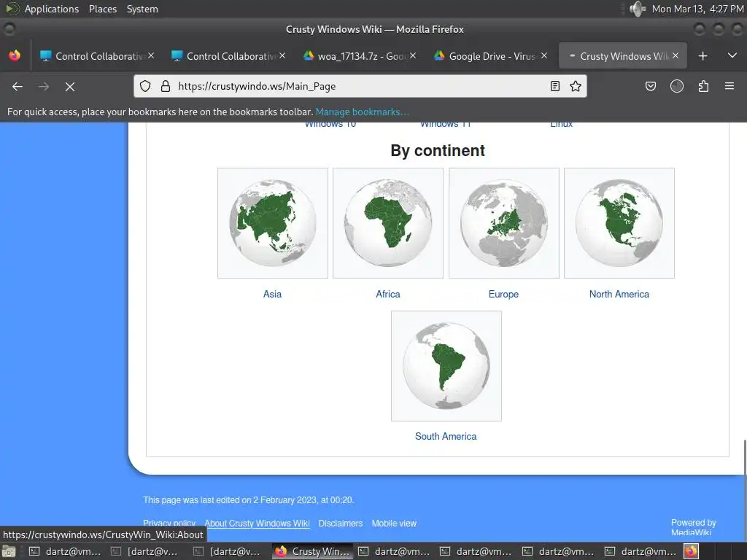Click the URL address field
The image size is (747, 560).
pos(360,86)
